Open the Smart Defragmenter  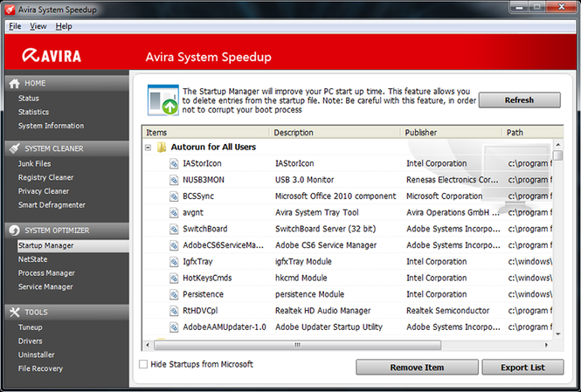click(52, 205)
